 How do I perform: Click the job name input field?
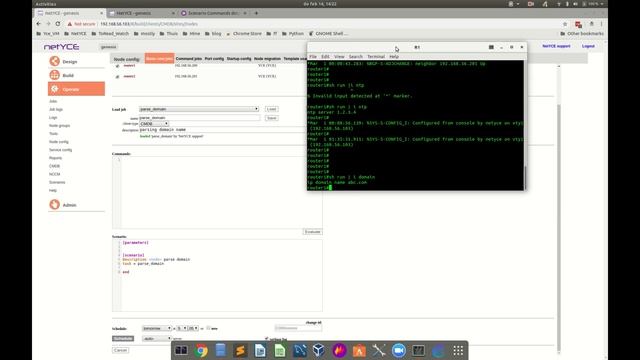coord(200,118)
